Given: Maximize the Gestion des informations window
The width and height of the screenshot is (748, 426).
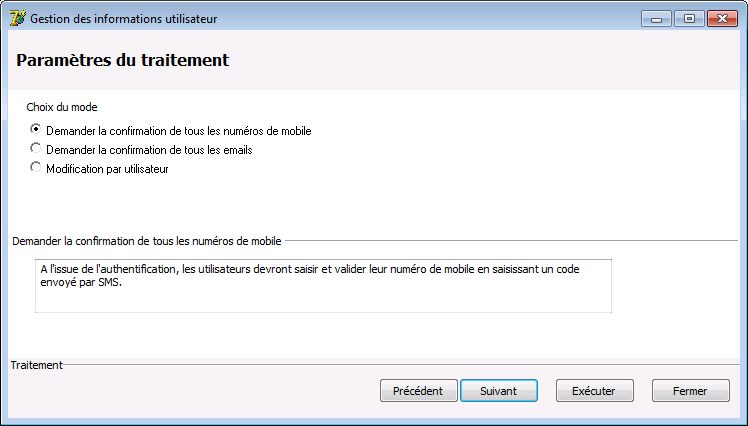Looking at the screenshot, I should point(689,19).
